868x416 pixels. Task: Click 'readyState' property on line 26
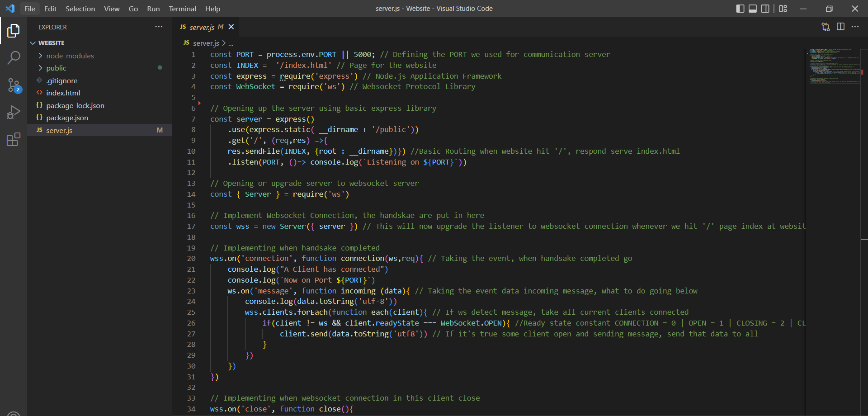(397, 323)
